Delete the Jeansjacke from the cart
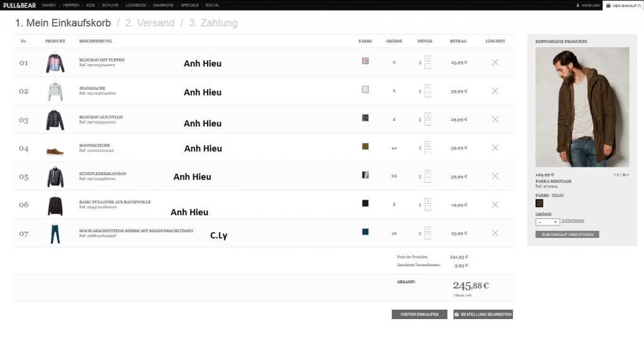Viewport: 644px width, 343px height. [x=495, y=91]
